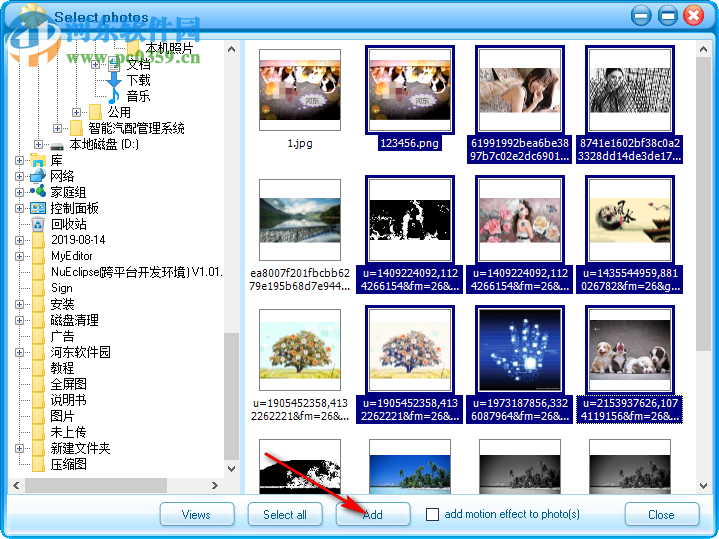Screen dimensions: 719x539
Task: Click the 公用 folder icon
Action: coord(95,112)
